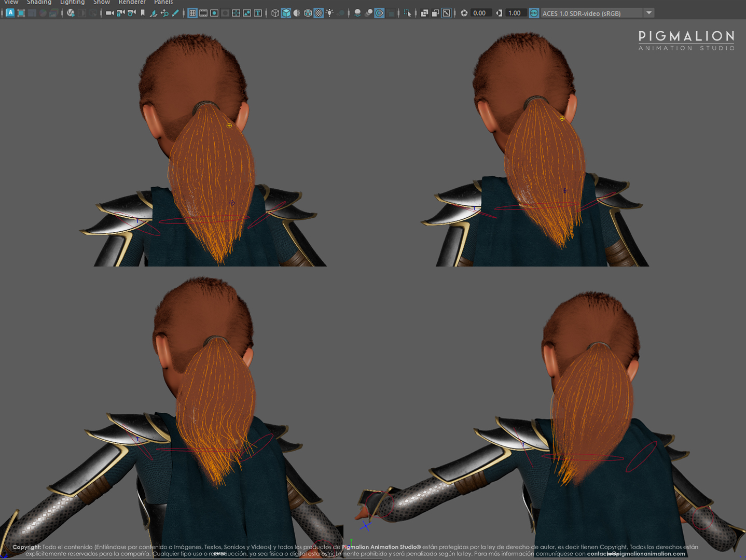Viewport: 746px width, 560px height.
Task: Turn off color management ON button
Action: pyautogui.click(x=534, y=13)
